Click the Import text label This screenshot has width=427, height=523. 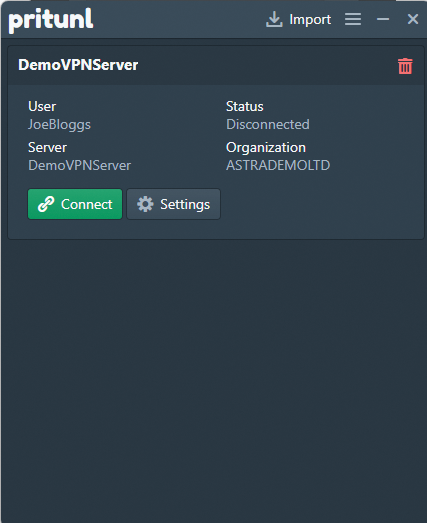pos(310,20)
